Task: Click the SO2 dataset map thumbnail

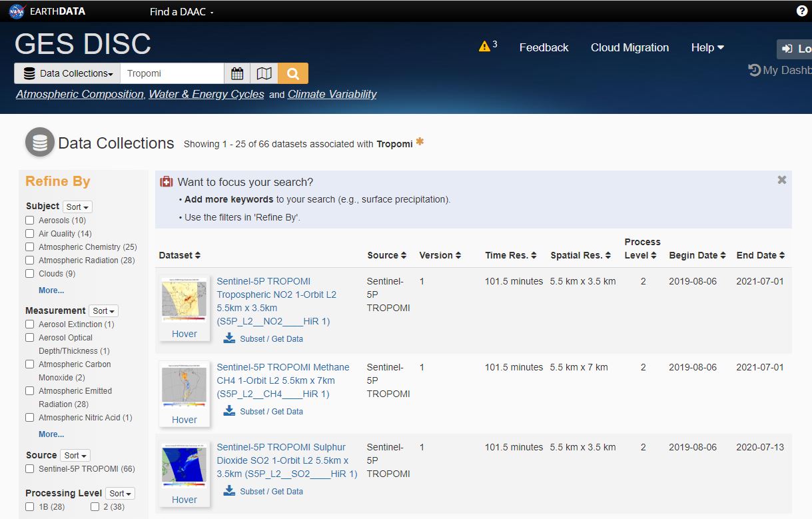Action: 184,466
